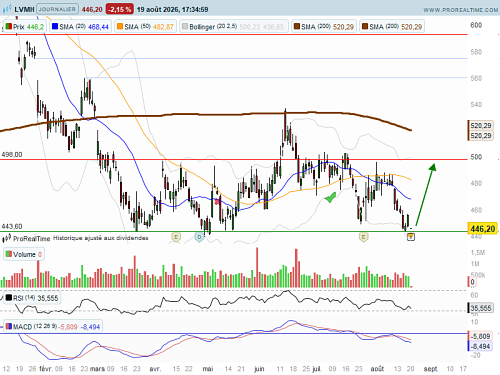Image resolution: width=500 pixels, height=375 pixels.
Task: Click the 540 price axis label
Action: coord(476,105)
